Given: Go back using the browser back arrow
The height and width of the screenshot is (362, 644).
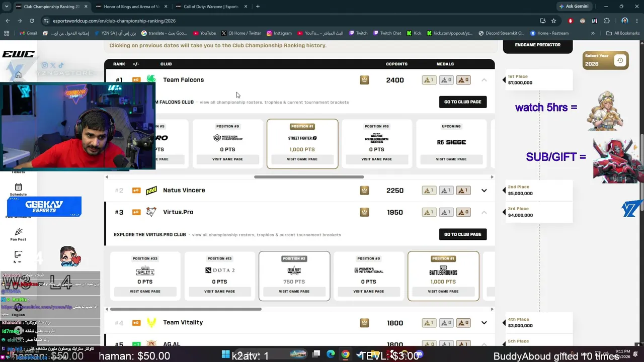Looking at the screenshot, I should pyautogui.click(x=8, y=21).
